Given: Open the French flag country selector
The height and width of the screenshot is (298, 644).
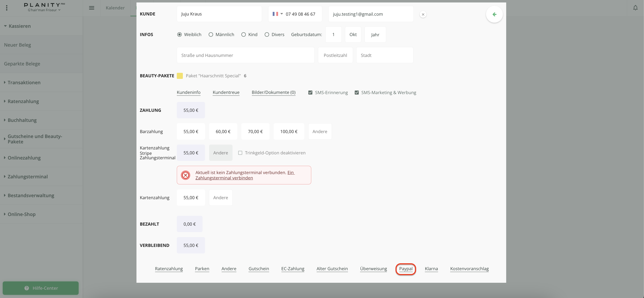Looking at the screenshot, I should click(277, 14).
